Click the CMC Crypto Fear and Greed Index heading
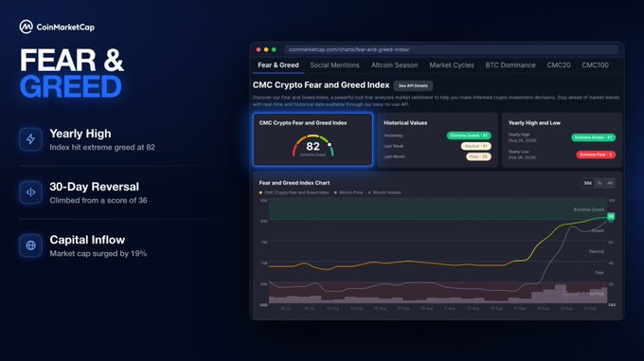This screenshot has height=361, width=644. tap(321, 85)
